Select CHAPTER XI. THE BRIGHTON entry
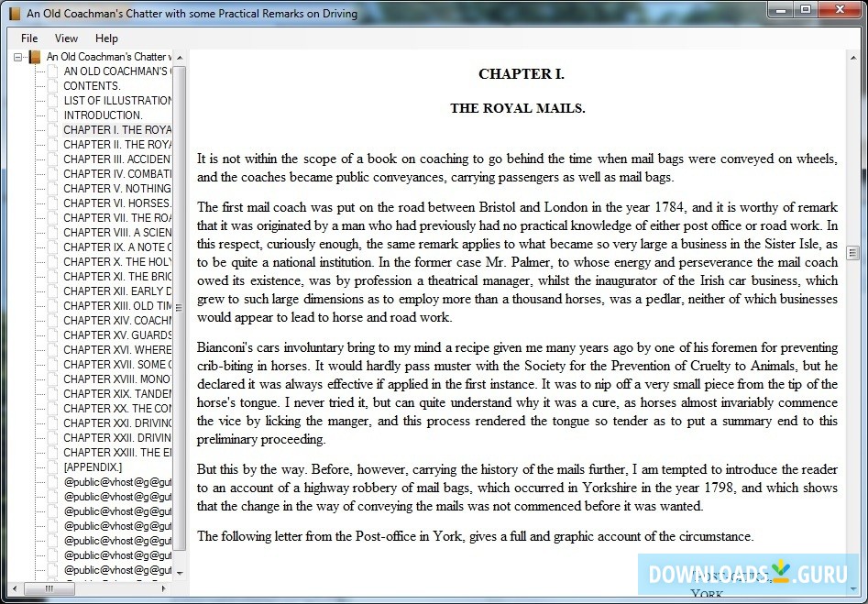The image size is (868, 604). tap(117, 276)
